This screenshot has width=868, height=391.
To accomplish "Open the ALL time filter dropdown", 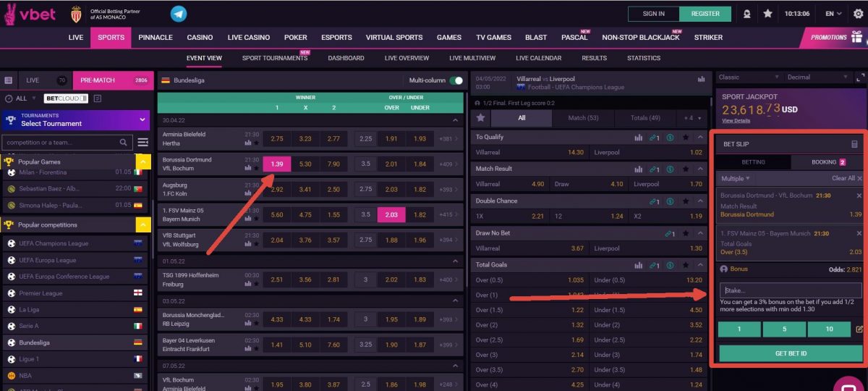I will tap(25, 98).
